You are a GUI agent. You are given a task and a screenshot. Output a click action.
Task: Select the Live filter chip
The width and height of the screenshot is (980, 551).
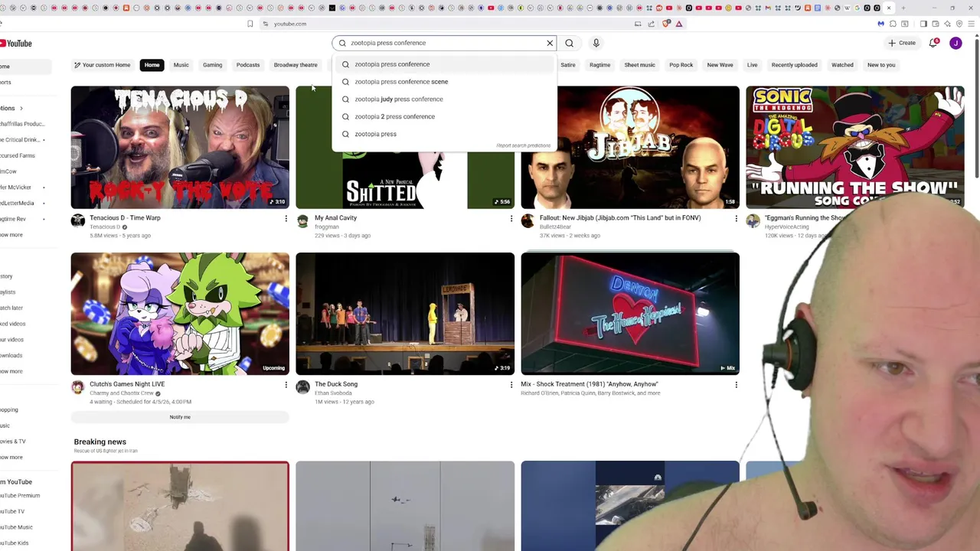point(752,65)
